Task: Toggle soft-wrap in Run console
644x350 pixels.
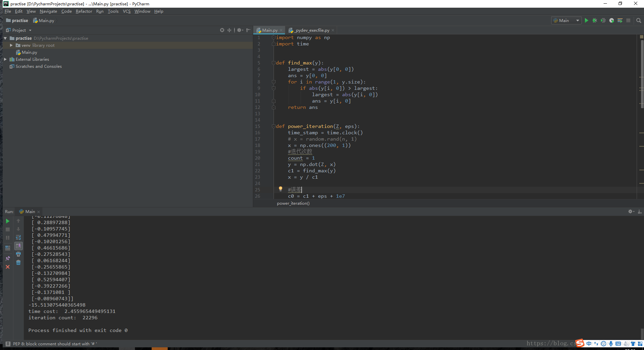Action: point(18,237)
